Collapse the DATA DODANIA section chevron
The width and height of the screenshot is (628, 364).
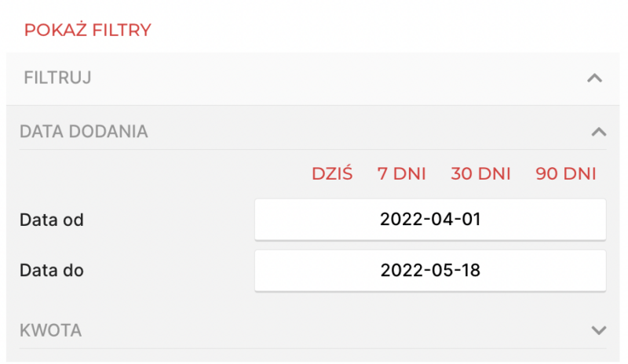coord(598,132)
